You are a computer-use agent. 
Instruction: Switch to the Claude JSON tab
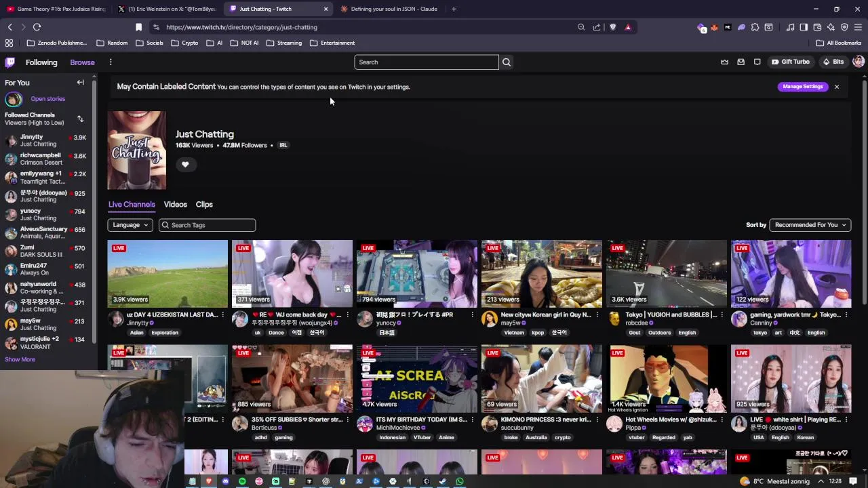coord(390,9)
